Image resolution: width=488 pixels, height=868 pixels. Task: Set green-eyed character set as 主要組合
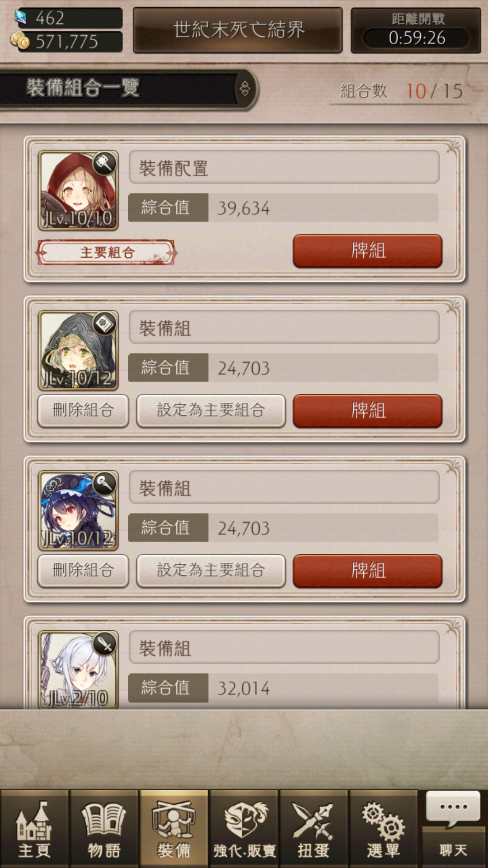click(x=211, y=410)
